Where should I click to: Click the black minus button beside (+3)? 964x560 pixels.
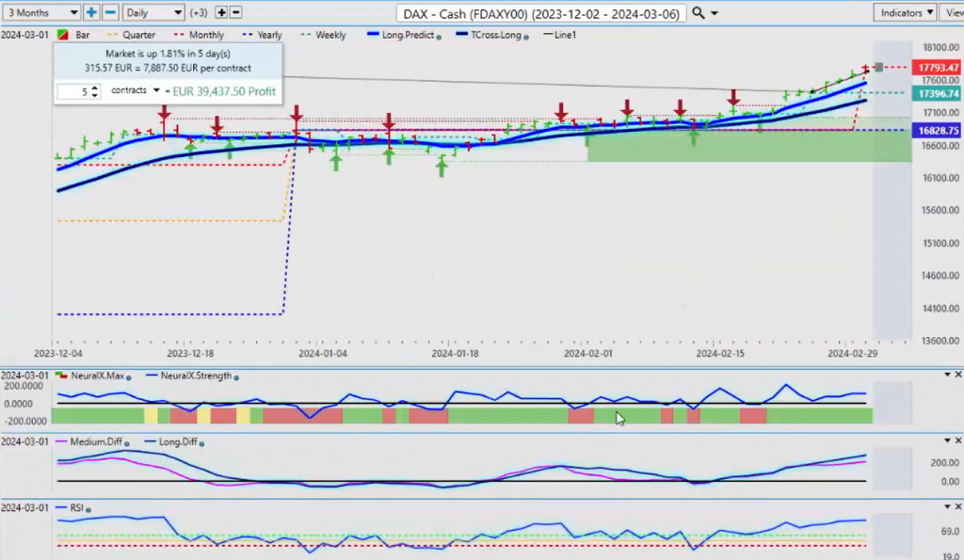tap(235, 12)
